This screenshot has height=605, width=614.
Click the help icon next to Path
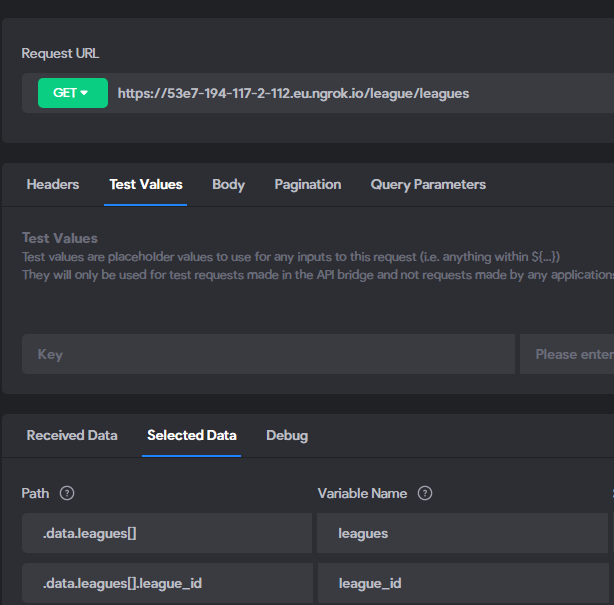(x=67, y=493)
